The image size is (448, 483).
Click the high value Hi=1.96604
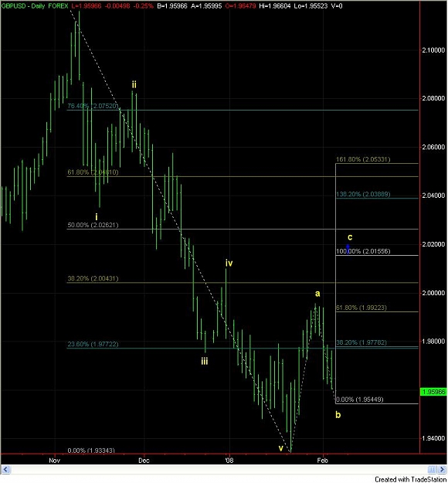point(275,6)
